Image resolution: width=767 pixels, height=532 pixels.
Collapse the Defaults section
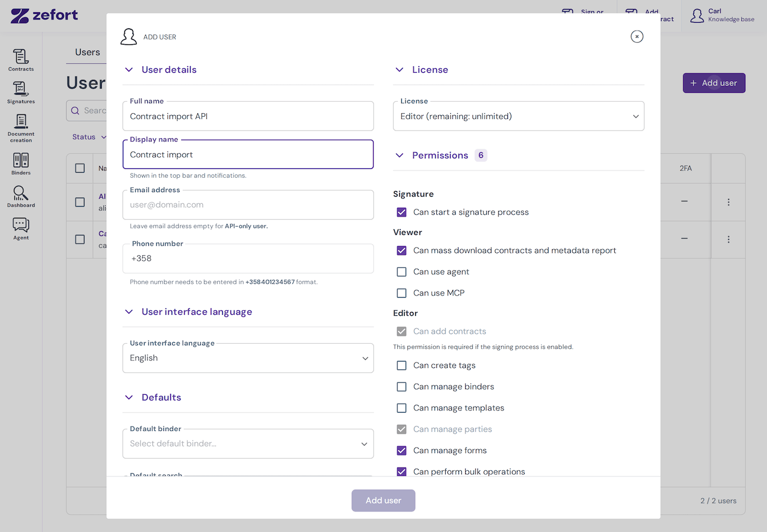129,397
